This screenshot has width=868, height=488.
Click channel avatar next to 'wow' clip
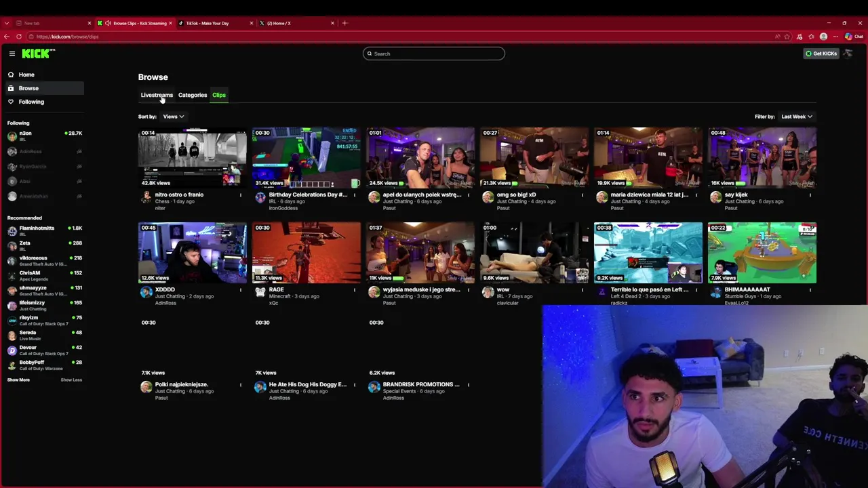(488, 292)
